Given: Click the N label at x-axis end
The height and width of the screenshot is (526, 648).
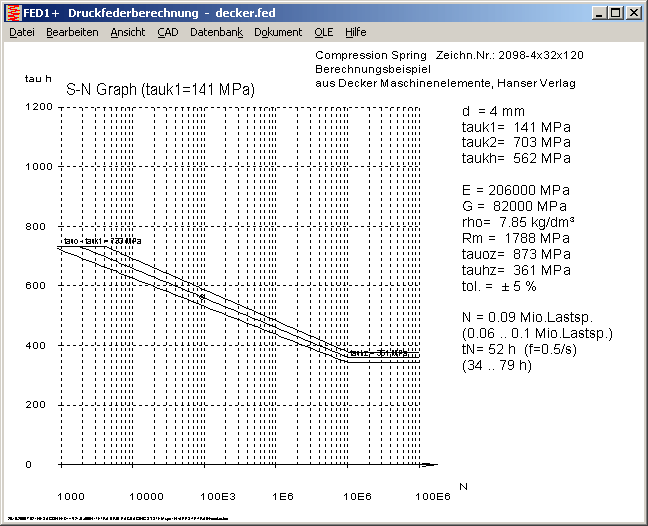Looking at the screenshot, I should (462, 486).
